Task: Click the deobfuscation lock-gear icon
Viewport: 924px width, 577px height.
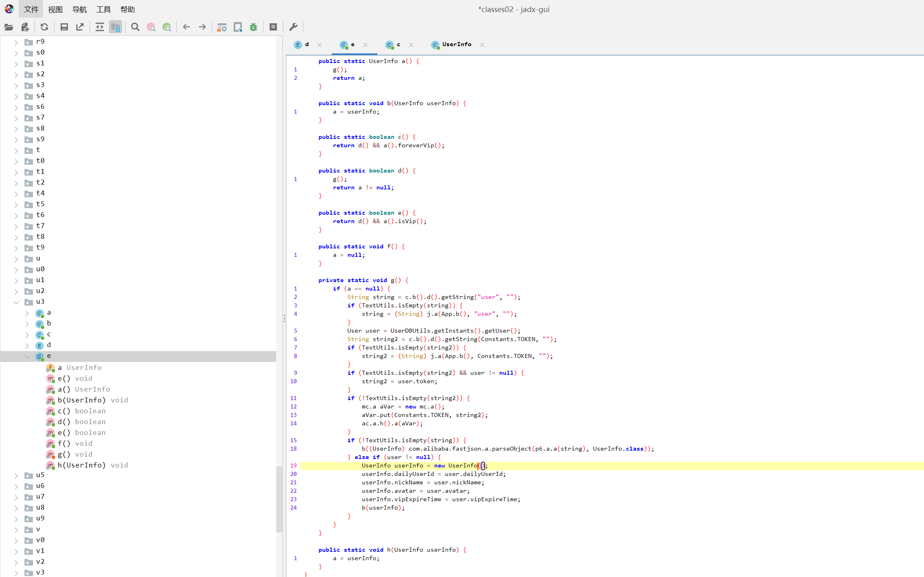Action: [222, 27]
